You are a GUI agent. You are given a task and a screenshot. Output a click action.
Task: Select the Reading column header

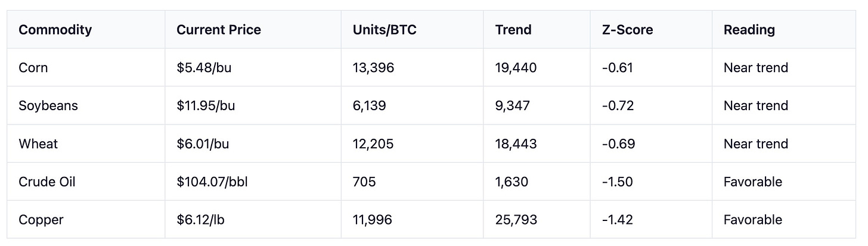coord(749,30)
